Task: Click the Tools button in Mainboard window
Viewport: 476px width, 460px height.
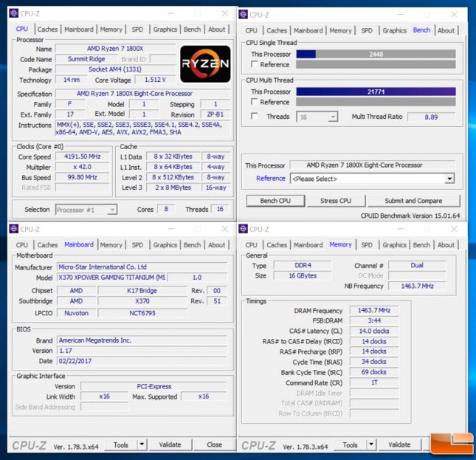Action: 120,444
